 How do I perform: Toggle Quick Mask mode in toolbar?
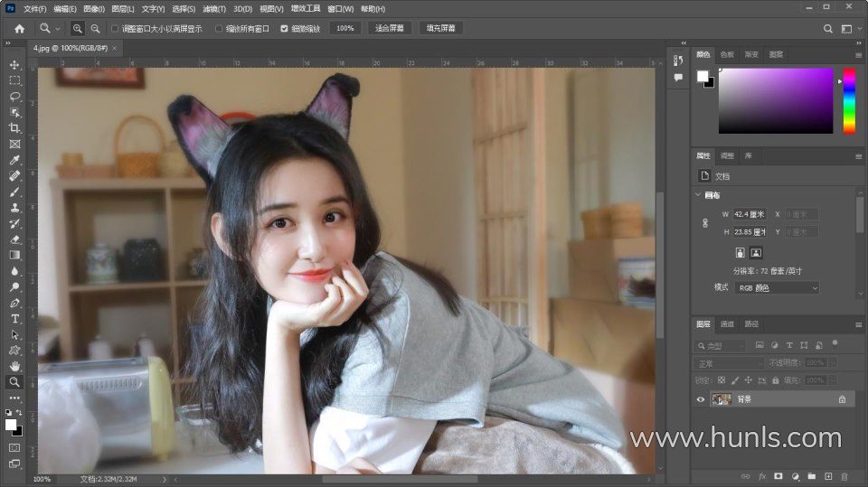(15, 447)
